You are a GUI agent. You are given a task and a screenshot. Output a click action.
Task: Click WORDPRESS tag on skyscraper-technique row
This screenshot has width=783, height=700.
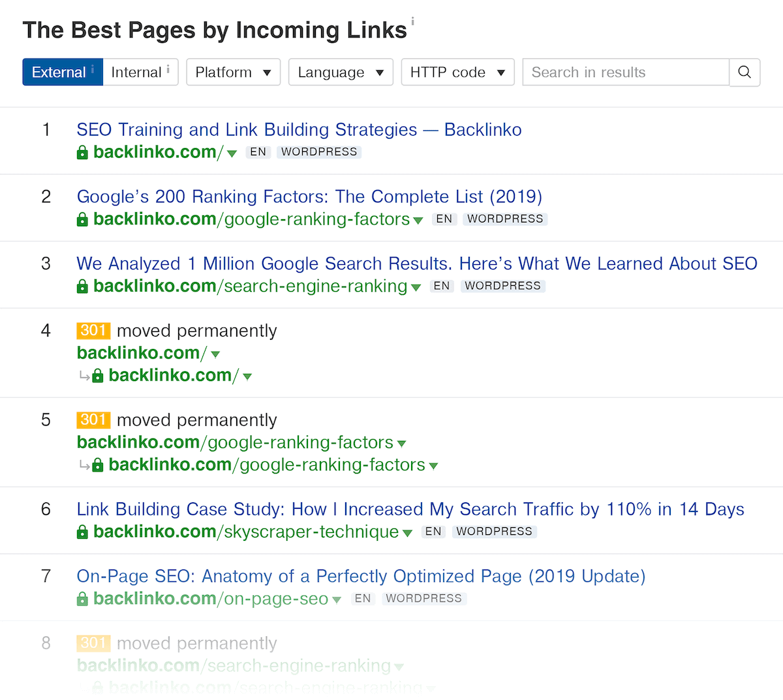(x=494, y=532)
